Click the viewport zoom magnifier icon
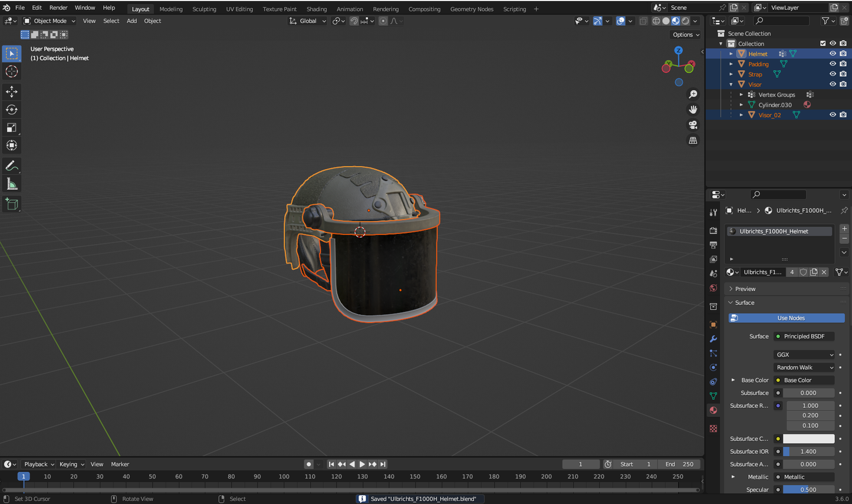 point(693,94)
